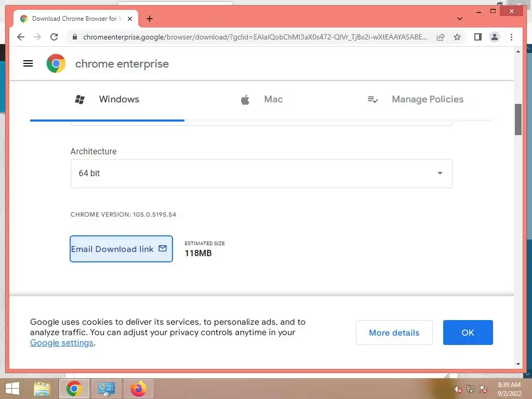Click the taskbar clock 8:39 AM

[x=509, y=389]
